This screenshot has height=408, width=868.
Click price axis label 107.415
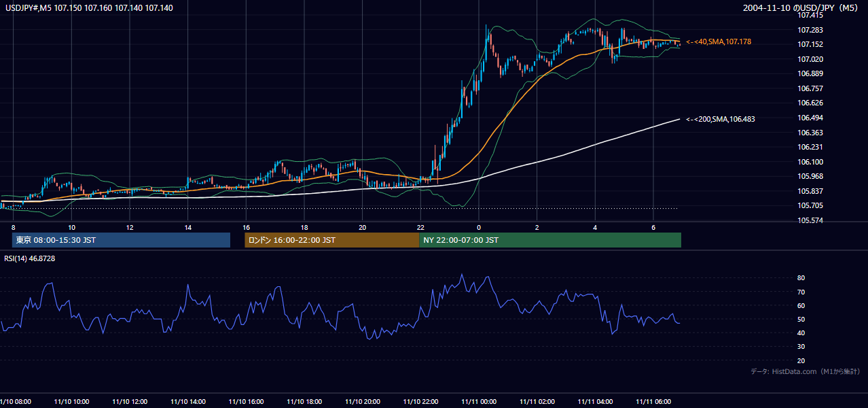click(812, 15)
